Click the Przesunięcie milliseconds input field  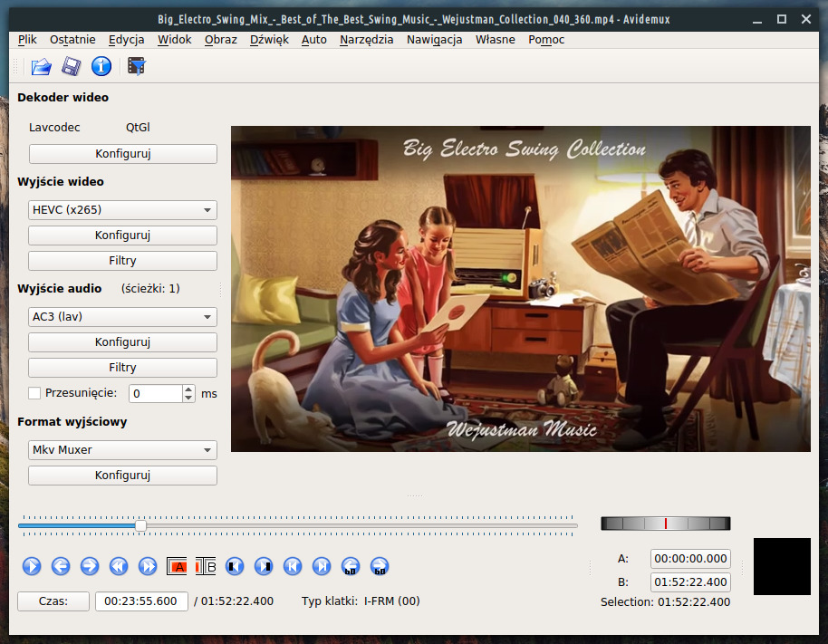(x=156, y=393)
